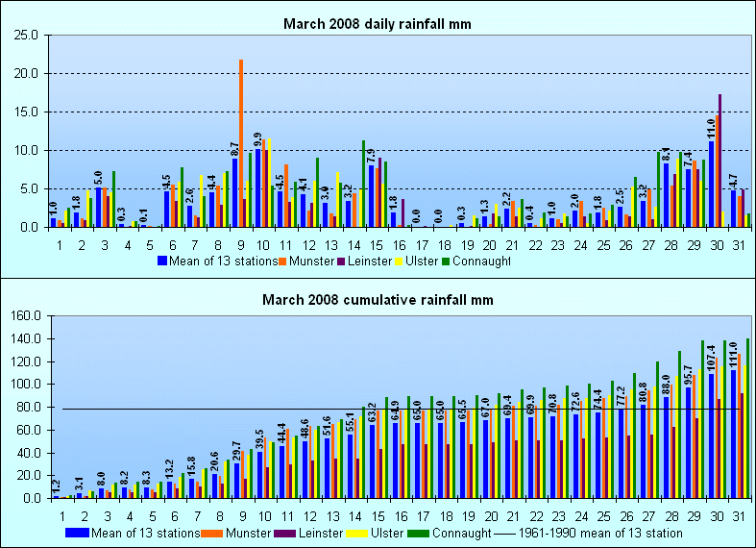The height and width of the screenshot is (548, 756).
Task: Click the '100.0' y-axis label
Action: (27, 385)
